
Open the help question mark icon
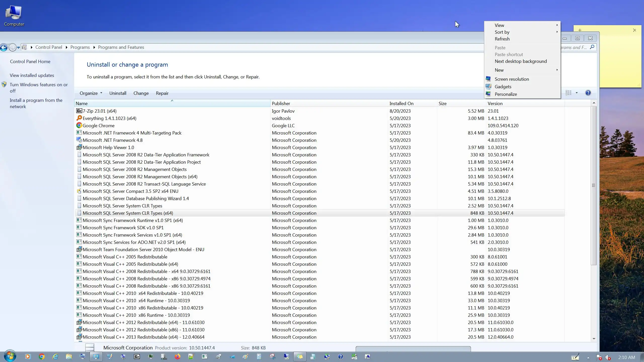[588, 93]
